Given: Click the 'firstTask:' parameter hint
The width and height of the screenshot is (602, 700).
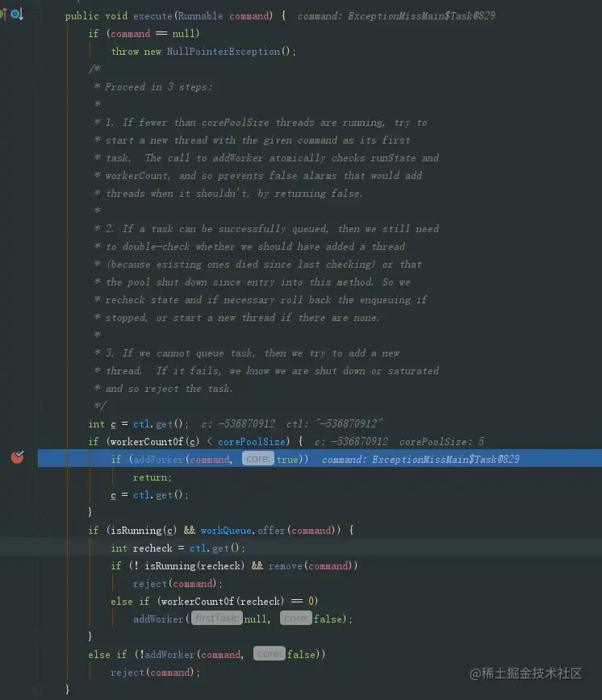Looking at the screenshot, I should tap(217, 619).
